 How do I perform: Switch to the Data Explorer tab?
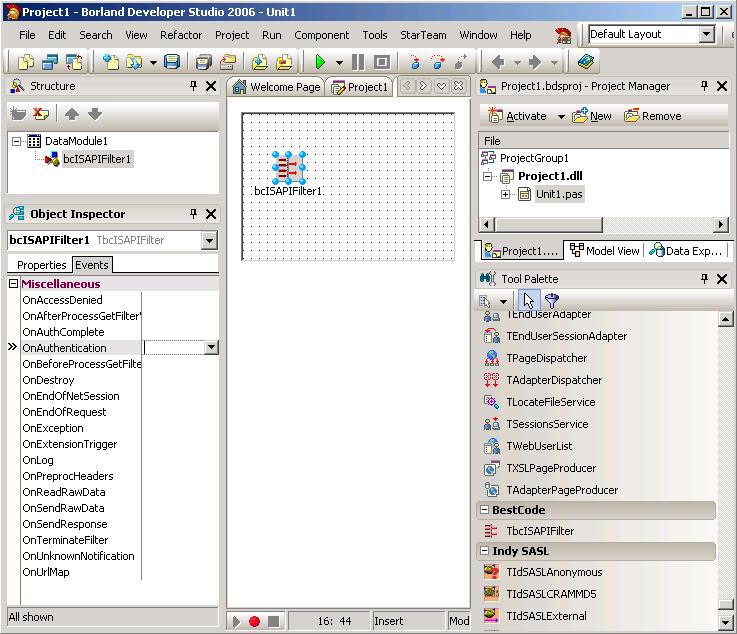point(686,250)
